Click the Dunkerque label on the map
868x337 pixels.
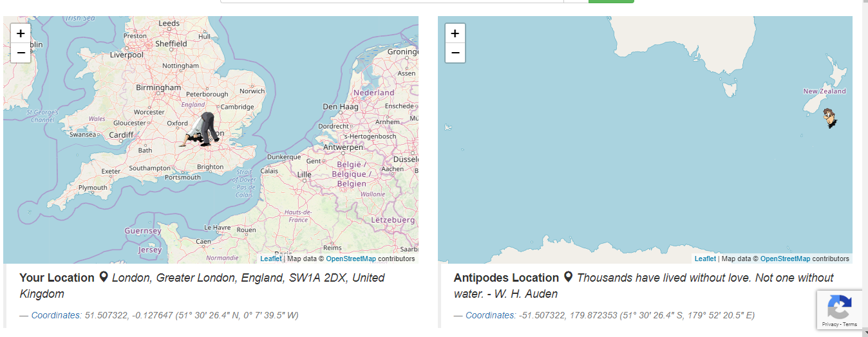coord(284,157)
